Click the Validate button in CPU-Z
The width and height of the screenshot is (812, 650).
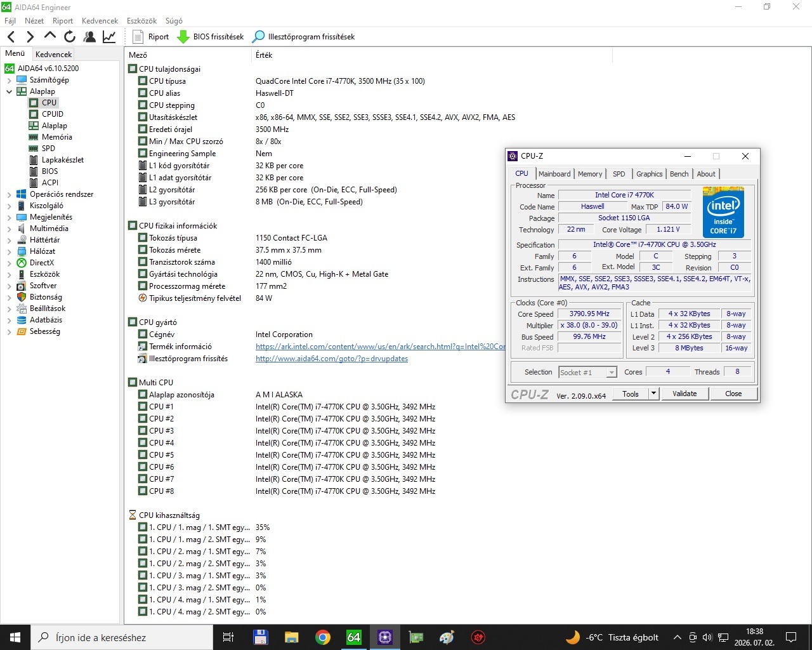pos(684,394)
